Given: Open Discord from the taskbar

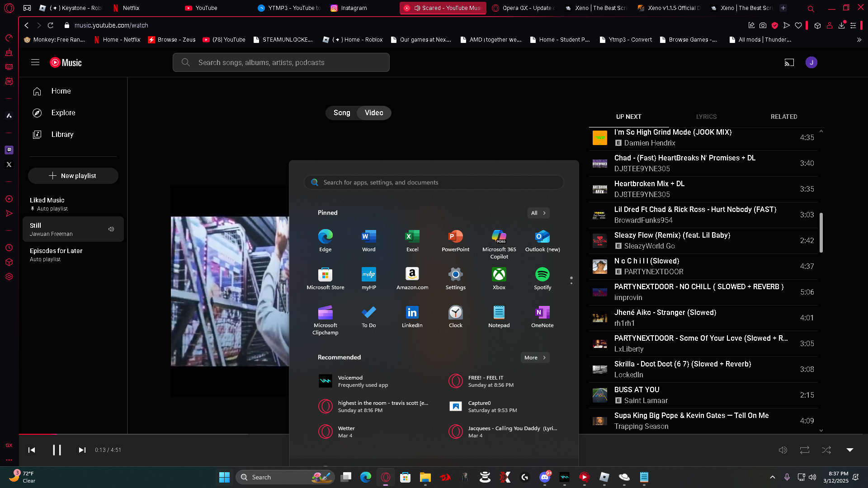Looking at the screenshot, I should coord(545,477).
